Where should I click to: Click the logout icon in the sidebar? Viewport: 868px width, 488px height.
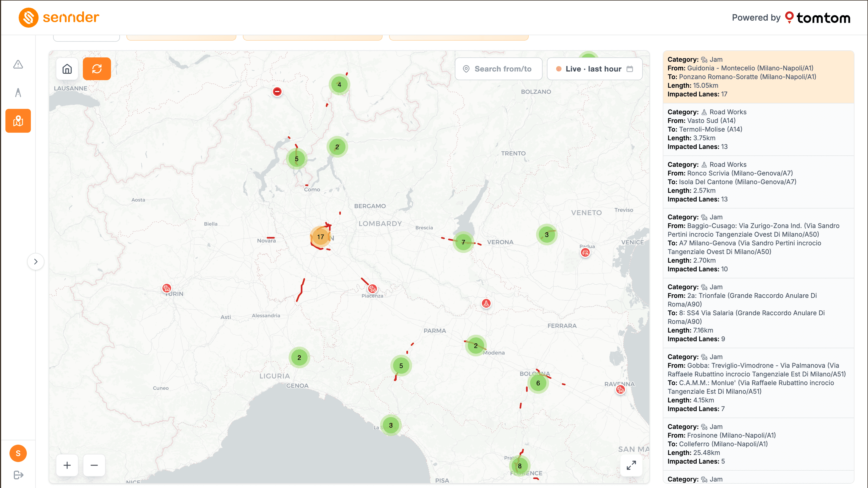pyautogui.click(x=18, y=475)
